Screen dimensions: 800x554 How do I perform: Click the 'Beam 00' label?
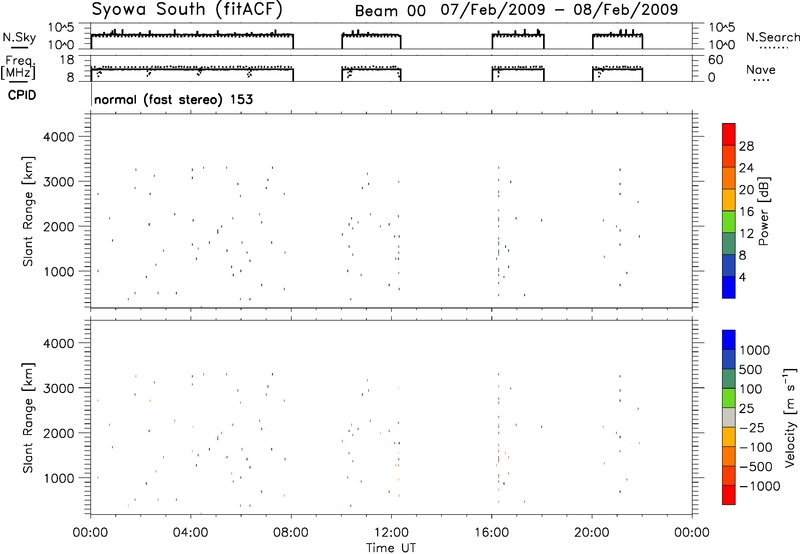click(390, 11)
